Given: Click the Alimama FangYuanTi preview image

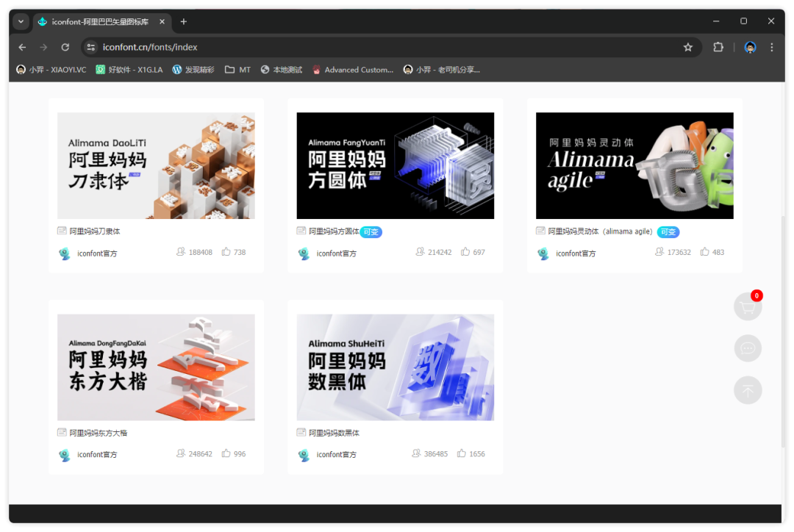Looking at the screenshot, I should pos(395,165).
